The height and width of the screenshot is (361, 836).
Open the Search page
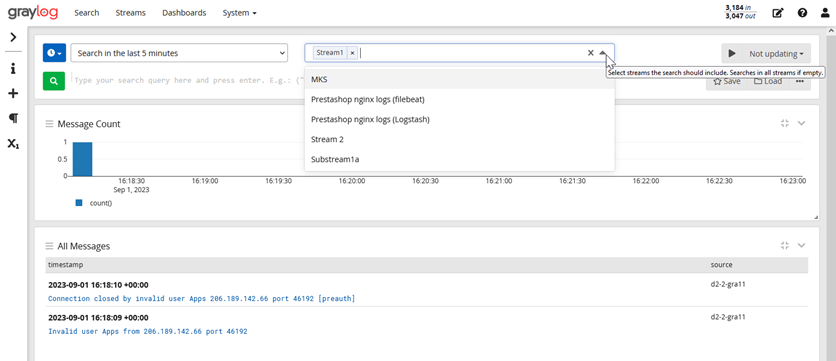pyautogui.click(x=87, y=13)
